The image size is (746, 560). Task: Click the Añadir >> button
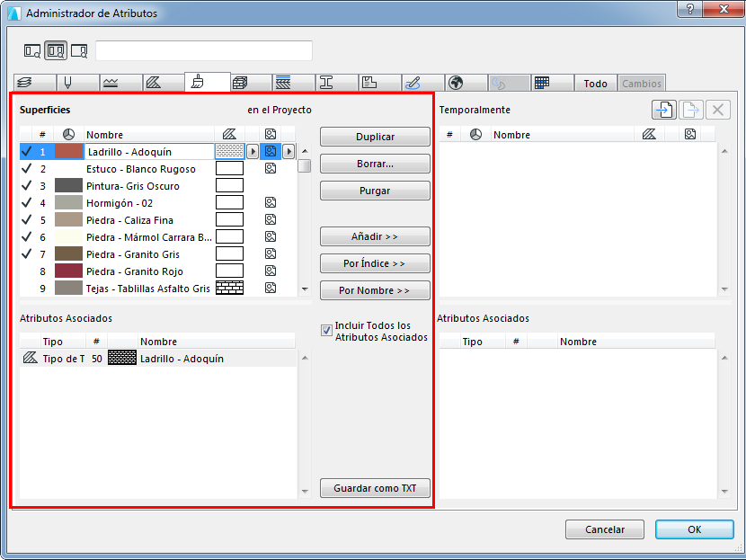tap(375, 236)
